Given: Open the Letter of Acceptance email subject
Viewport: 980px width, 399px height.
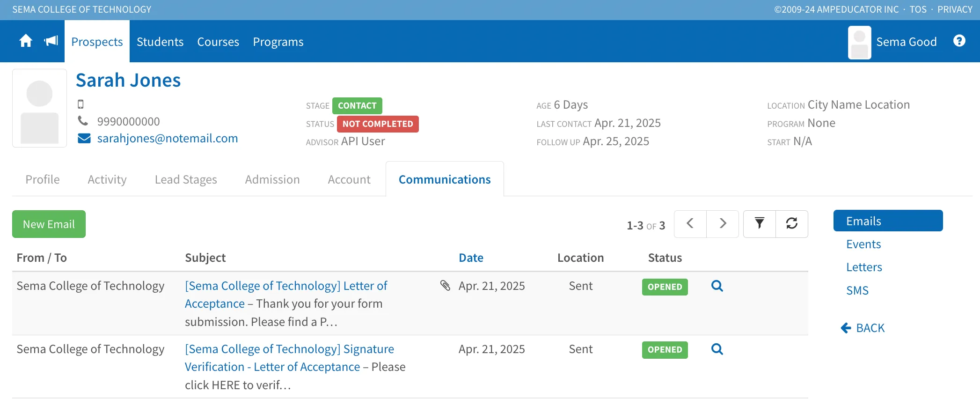Looking at the screenshot, I should coord(286,295).
